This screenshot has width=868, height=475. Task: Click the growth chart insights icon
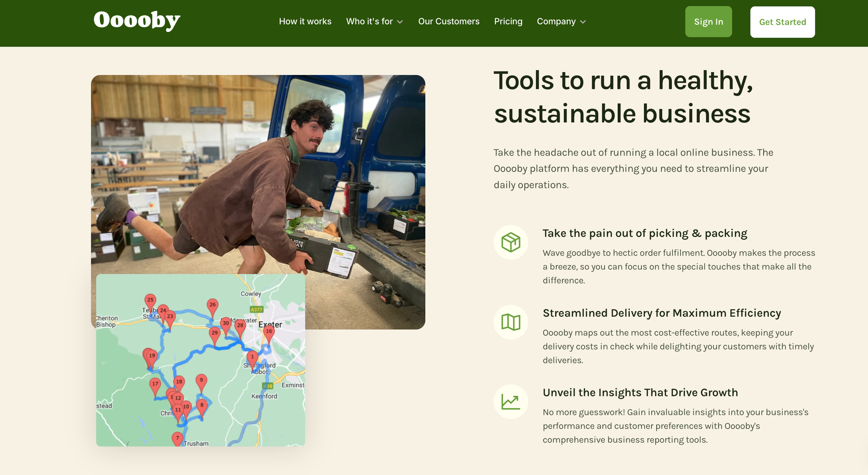(511, 402)
